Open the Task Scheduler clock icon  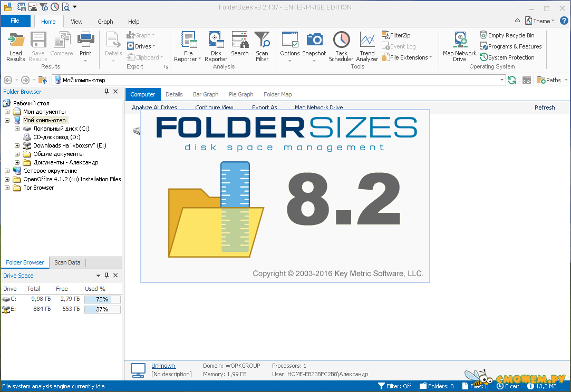coord(341,41)
